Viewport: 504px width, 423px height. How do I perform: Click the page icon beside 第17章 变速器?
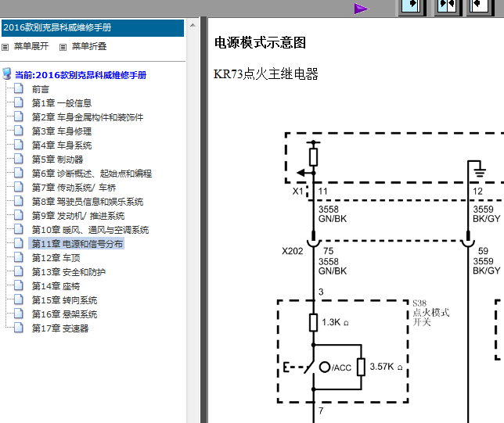19,328
